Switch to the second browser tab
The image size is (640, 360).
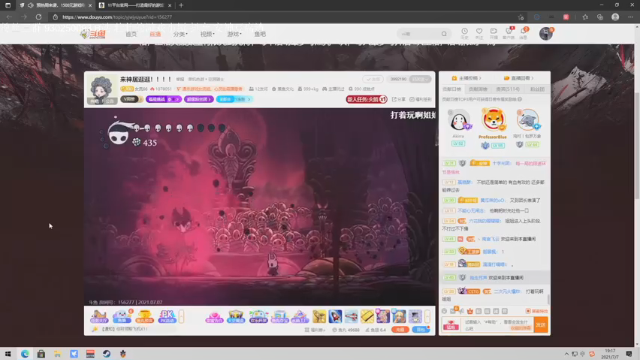coord(135,5)
